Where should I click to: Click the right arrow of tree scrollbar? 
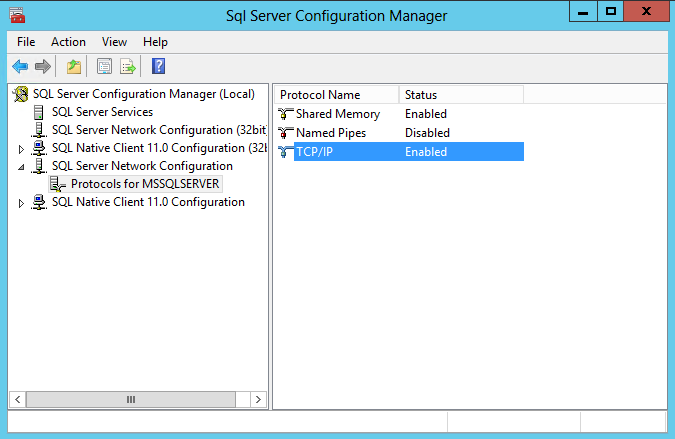click(x=258, y=399)
